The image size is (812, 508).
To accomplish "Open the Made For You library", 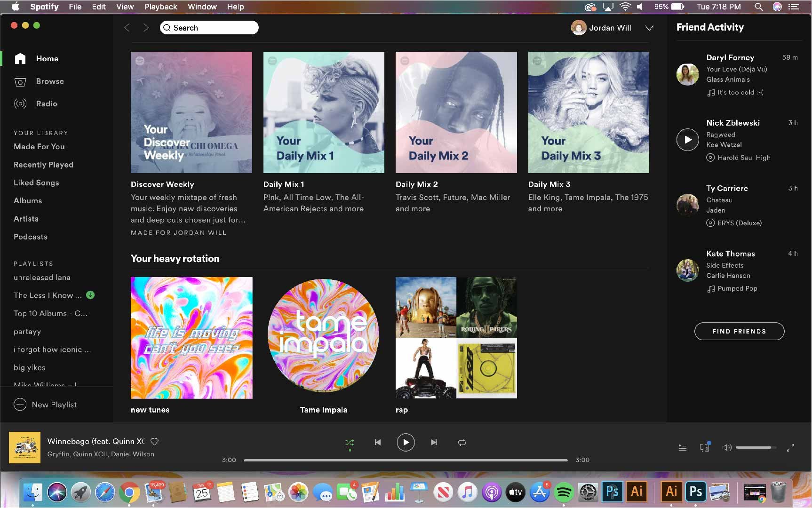I will pyautogui.click(x=39, y=147).
